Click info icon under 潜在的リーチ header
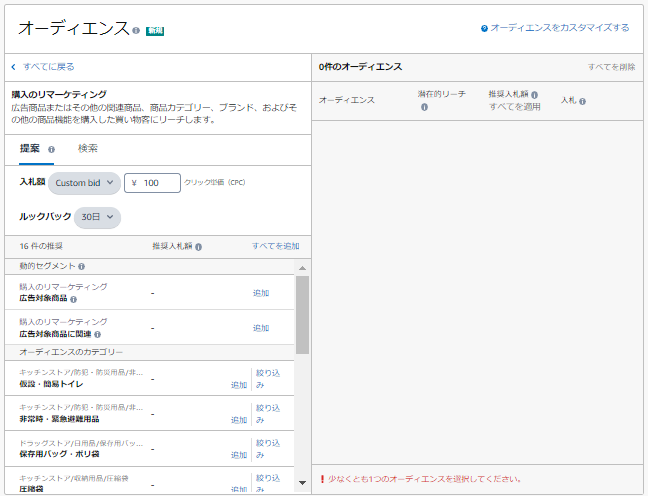The image size is (648, 496). (x=424, y=107)
